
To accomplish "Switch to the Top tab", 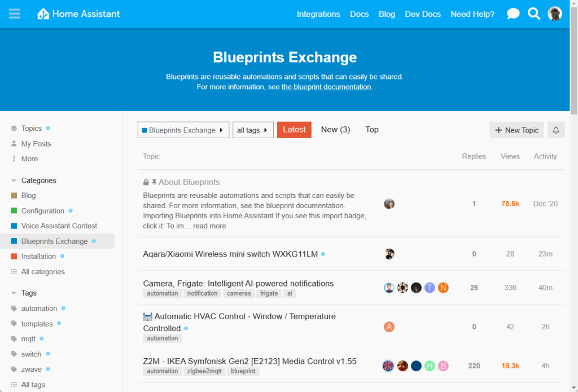I will point(372,130).
